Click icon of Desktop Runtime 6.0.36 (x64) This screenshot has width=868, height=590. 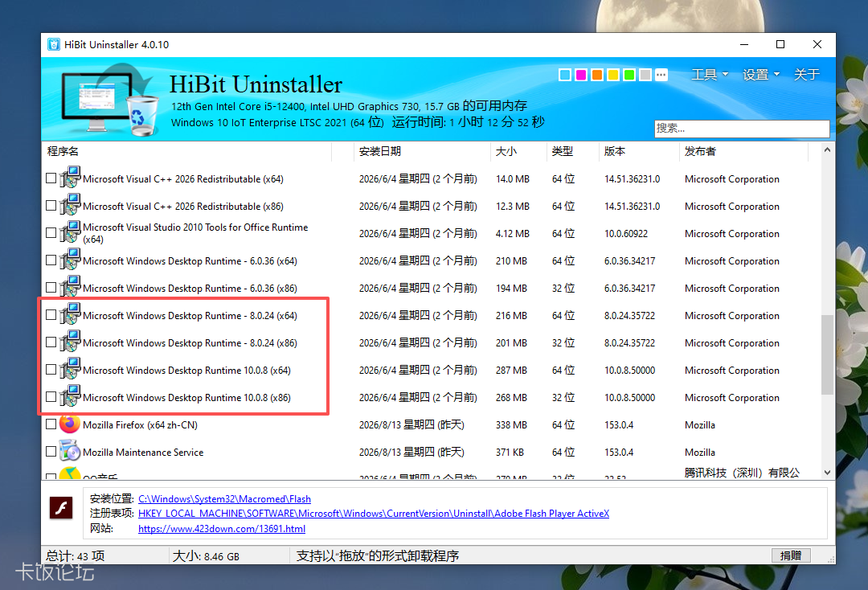(70, 260)
